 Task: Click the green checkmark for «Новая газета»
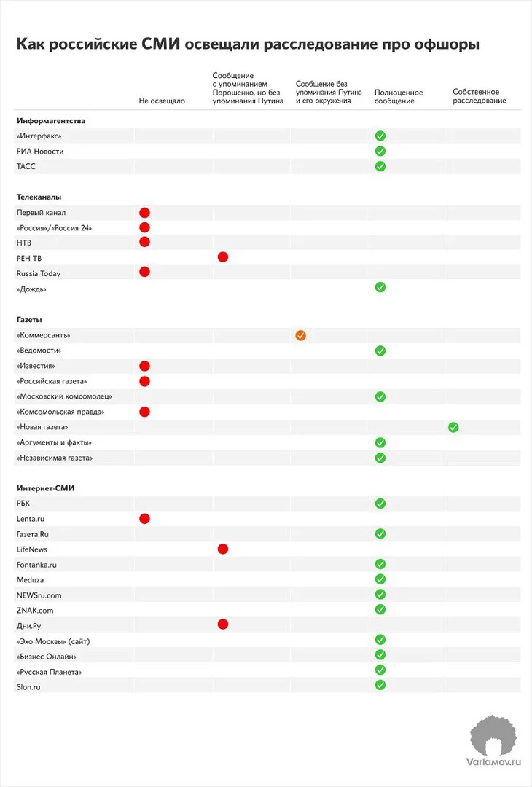coord(453,427)
